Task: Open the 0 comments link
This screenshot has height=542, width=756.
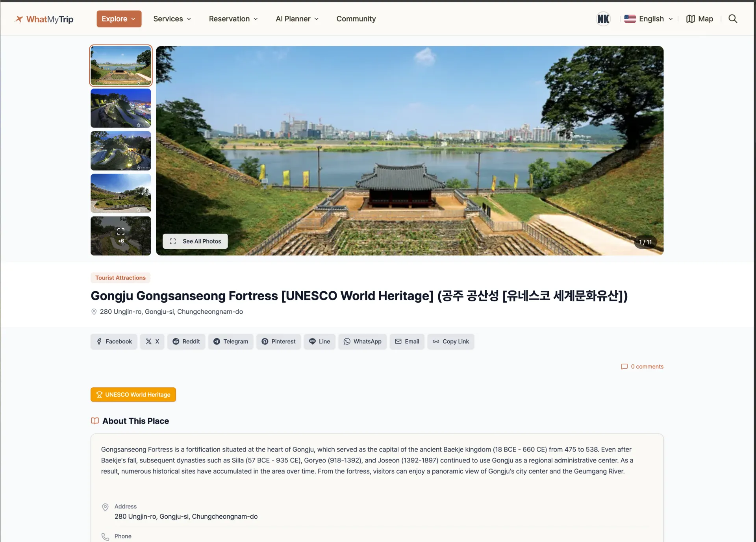Action: (642, 366)
